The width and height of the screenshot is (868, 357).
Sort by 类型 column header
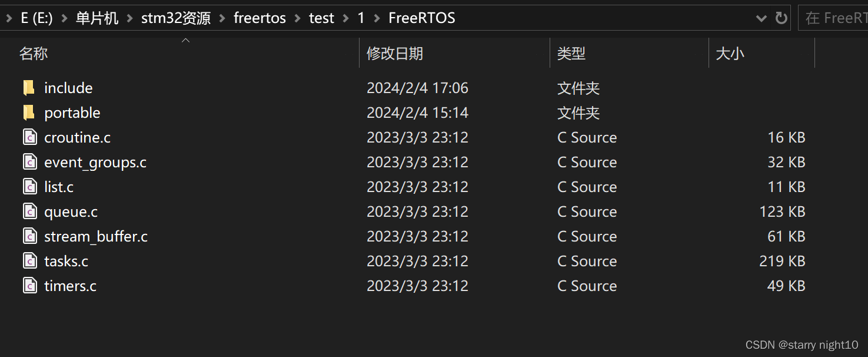(571, 54)
